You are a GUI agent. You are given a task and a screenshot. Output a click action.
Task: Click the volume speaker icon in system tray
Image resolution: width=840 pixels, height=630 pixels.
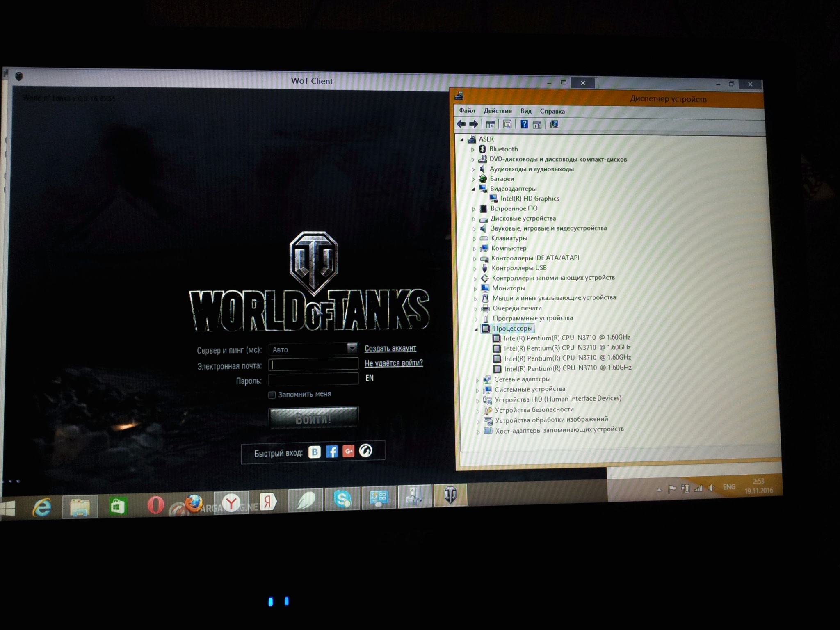tap(712, 488)
